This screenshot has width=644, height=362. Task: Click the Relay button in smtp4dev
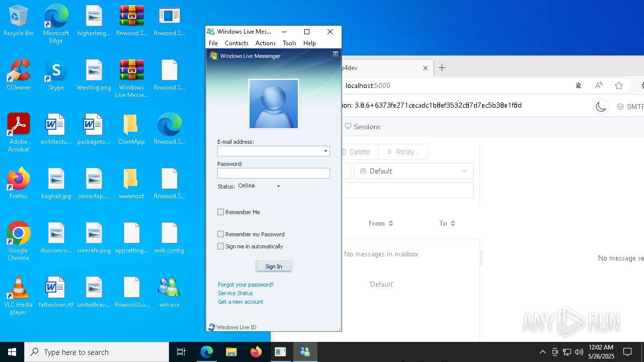coord(403,152)
